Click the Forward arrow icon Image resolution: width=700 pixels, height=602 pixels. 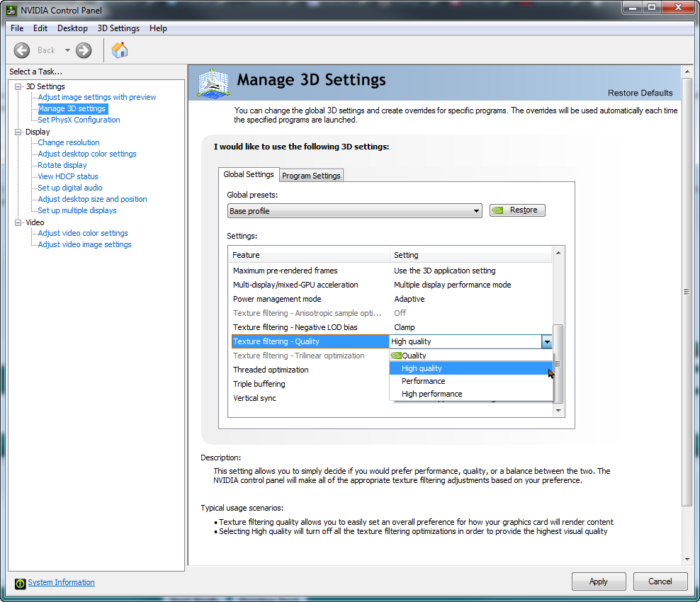coord(84,50)
